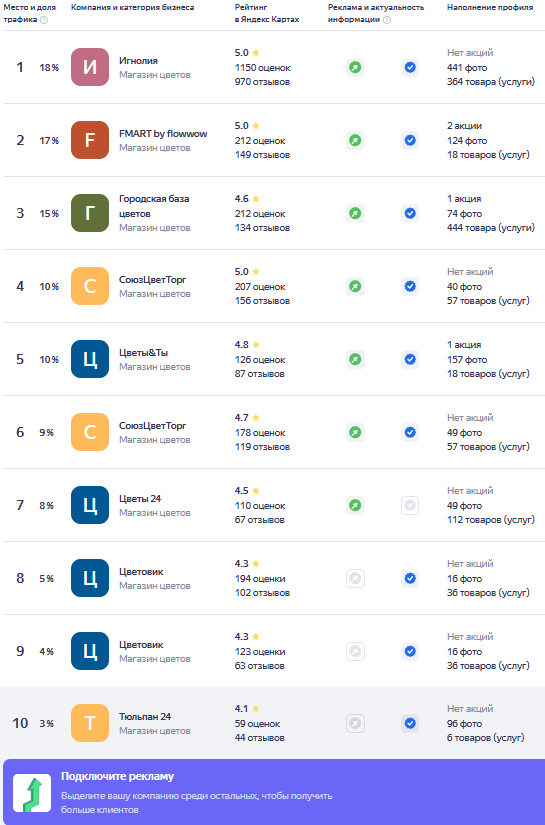Viewport: 545px width, 825px height.
Task: Click the Подключите рекламу banner heading
Action: [x=117, y=776]
